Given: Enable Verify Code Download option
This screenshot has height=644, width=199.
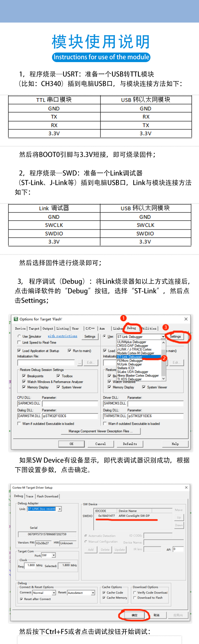Looking at the screenshot, I should (135, 592).
